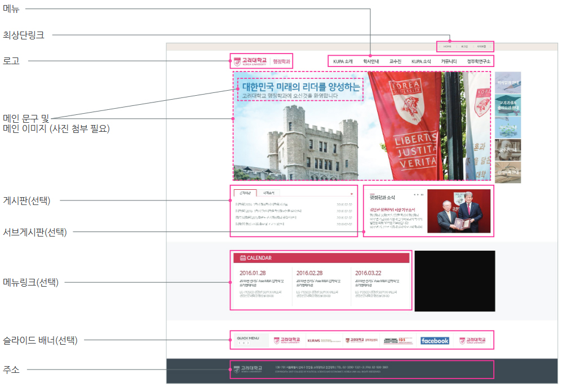This screenshot has width=562, height=392.
Task: Open the 교수진 menu
Action: pos(395,61)
